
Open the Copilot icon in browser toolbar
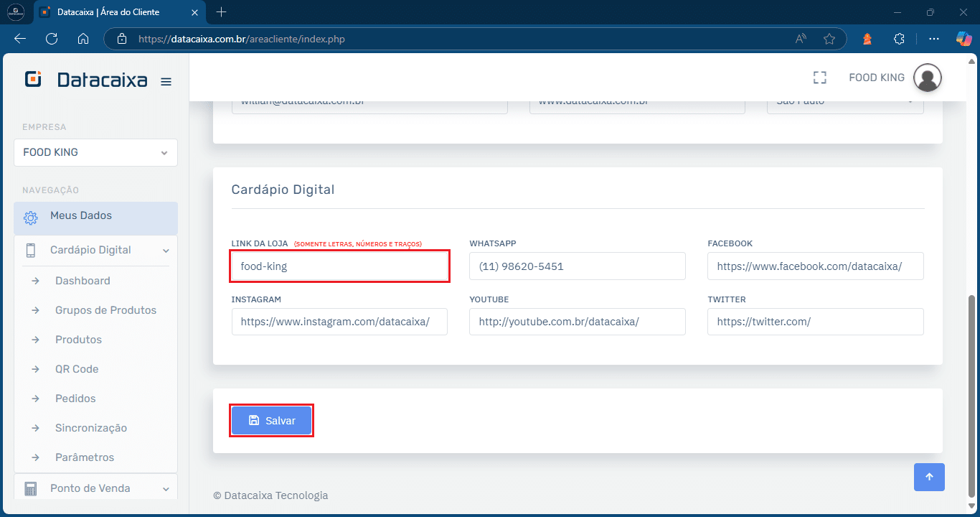point(963,39)
